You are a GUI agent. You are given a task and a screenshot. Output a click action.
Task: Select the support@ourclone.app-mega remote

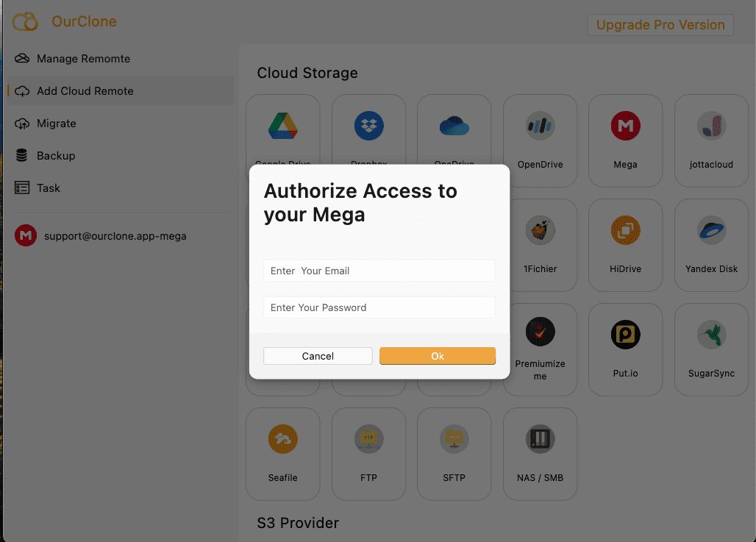[x=121, y=236]
